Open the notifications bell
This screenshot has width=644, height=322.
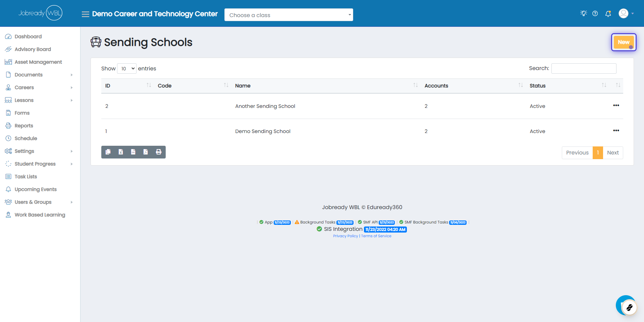coord(608,13)
